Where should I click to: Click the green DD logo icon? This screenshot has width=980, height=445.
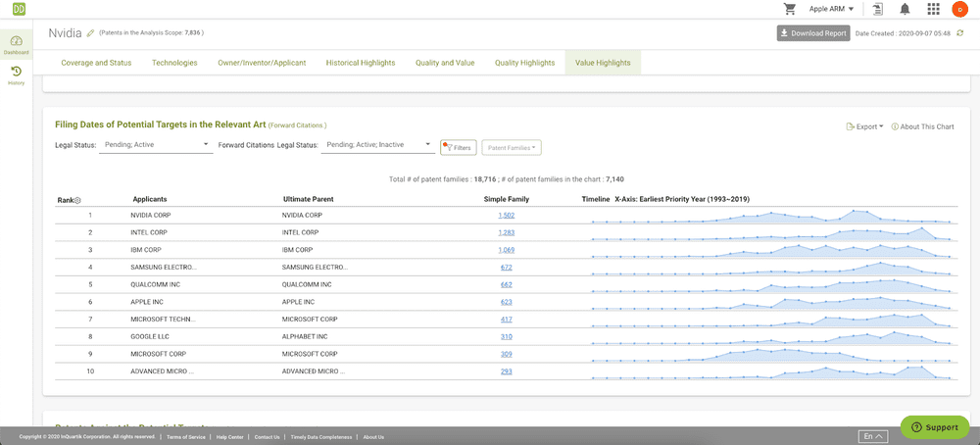[18, 9]
